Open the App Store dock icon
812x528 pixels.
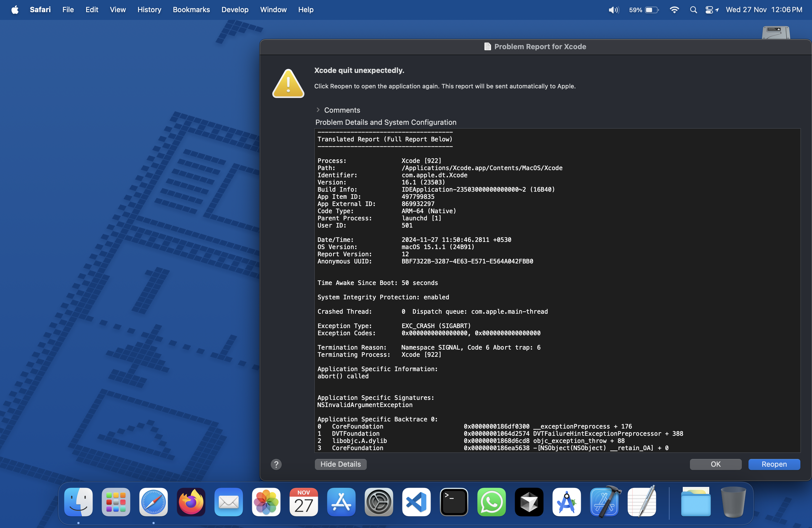(341, 502)
